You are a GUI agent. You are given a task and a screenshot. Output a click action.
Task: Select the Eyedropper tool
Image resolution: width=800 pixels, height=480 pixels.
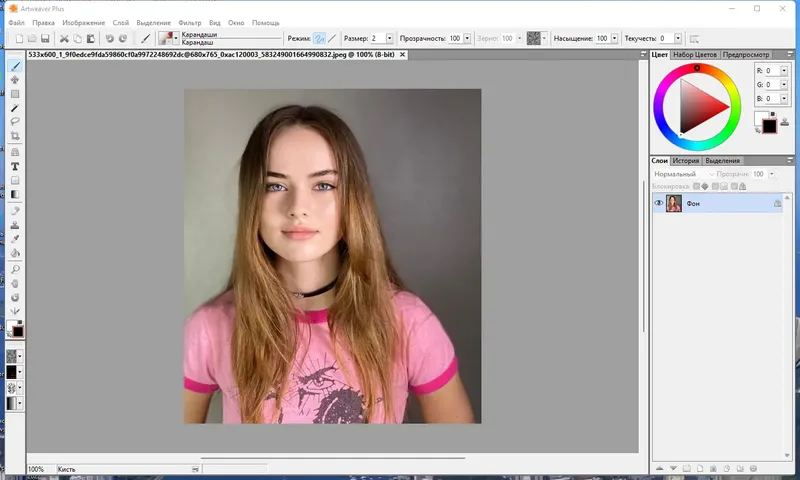click(x=15, y=239)
